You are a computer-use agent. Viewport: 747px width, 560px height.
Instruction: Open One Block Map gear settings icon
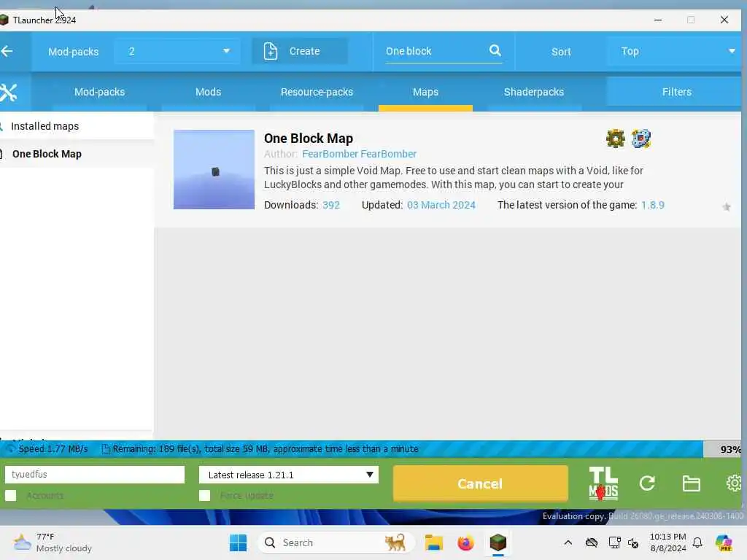(615, 139)
